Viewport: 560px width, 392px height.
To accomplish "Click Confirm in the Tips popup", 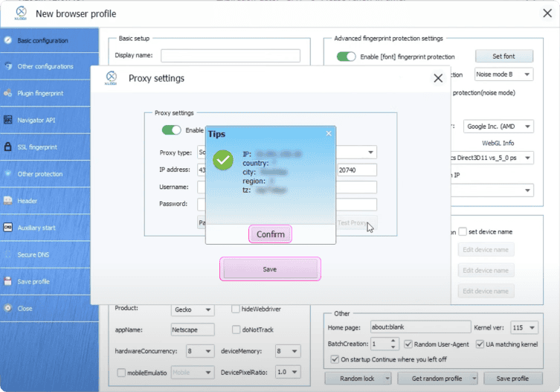I will click(271, 234).
